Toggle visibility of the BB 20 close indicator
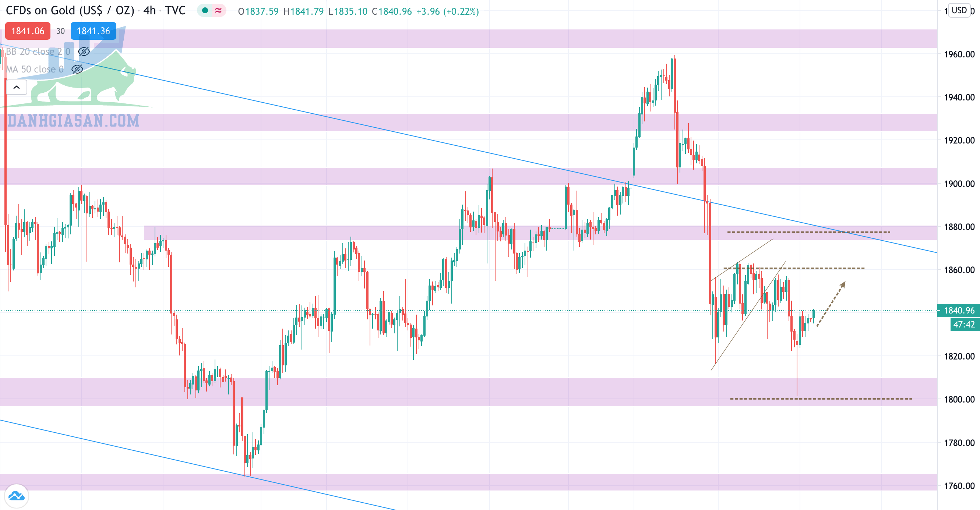Viewport: 980px width, 510px height. point(84,52)
